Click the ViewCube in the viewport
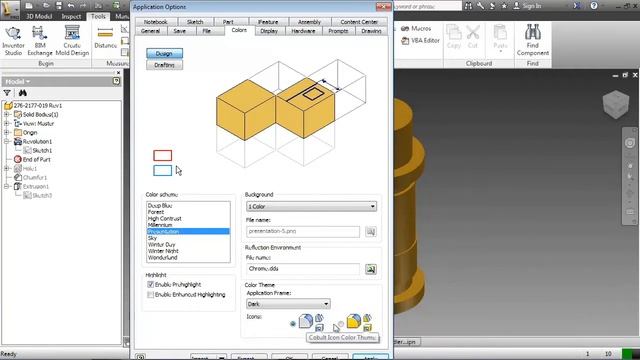Screen dimensions: 640x360 tap(616, 104)
